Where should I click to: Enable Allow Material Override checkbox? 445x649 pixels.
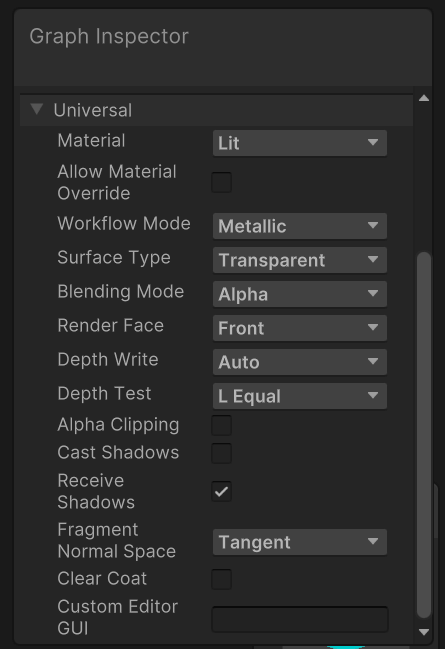pos(221,182)
